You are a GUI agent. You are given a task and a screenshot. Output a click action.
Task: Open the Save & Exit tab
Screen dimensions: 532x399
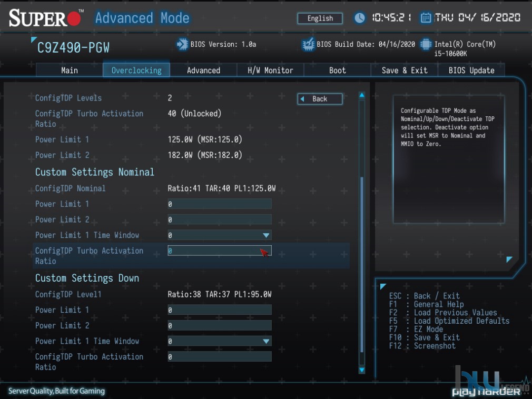click(405, 70)
